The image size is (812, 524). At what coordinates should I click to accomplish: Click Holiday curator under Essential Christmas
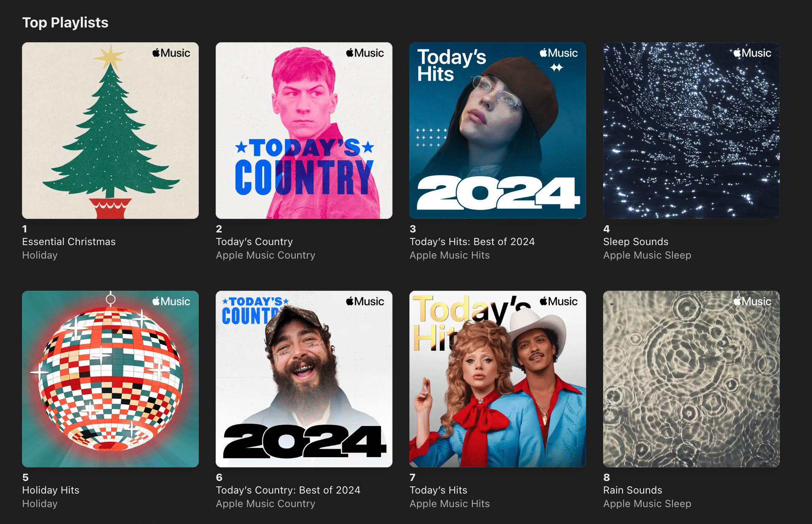(40, 255)
